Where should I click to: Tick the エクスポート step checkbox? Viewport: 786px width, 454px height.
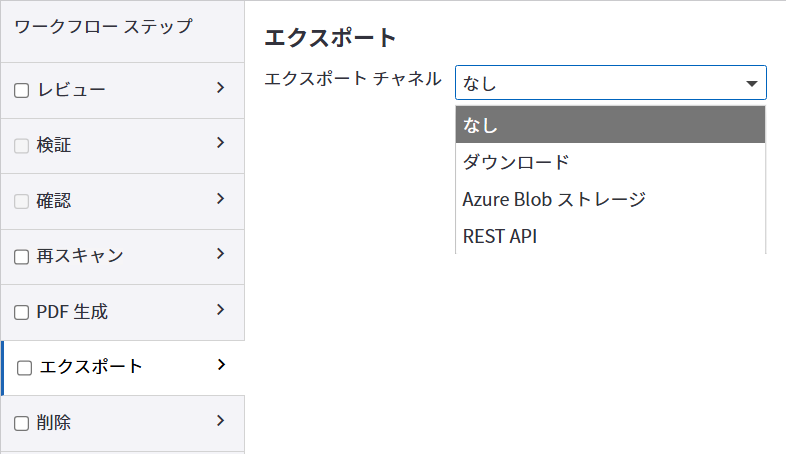tap(25, 368)
